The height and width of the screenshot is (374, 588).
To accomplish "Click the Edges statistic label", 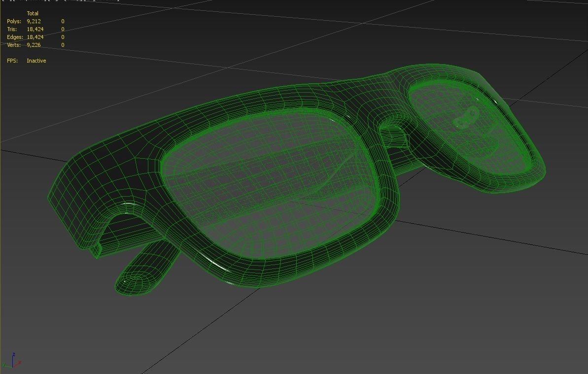I will point(15,37).
